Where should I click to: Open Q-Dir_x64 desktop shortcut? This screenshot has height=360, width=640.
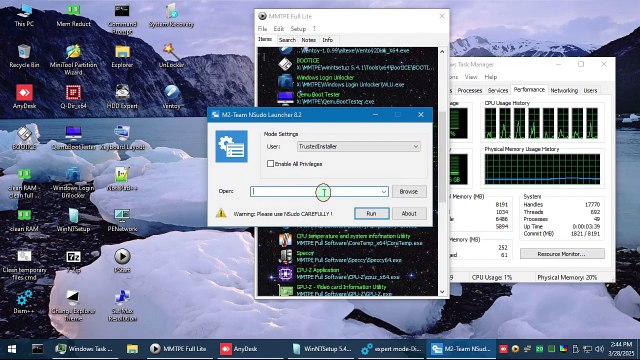tap(73, 97)
